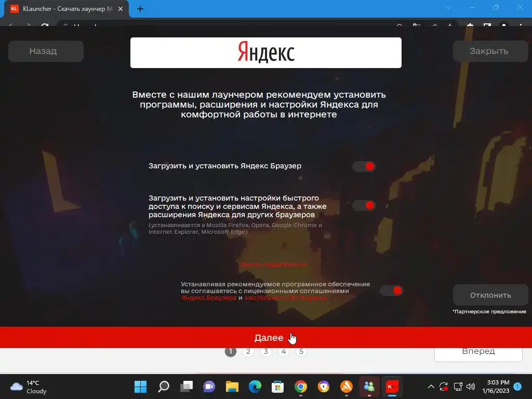Open the Windows Start menu

coord(140,387)
